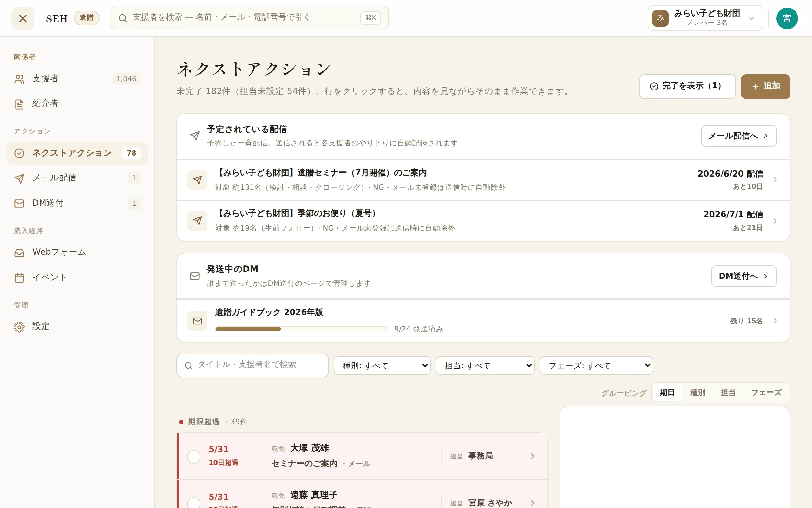Click the paper plane icon of 季節のお便り delivery
812x508 pixels.
[197, 221]
